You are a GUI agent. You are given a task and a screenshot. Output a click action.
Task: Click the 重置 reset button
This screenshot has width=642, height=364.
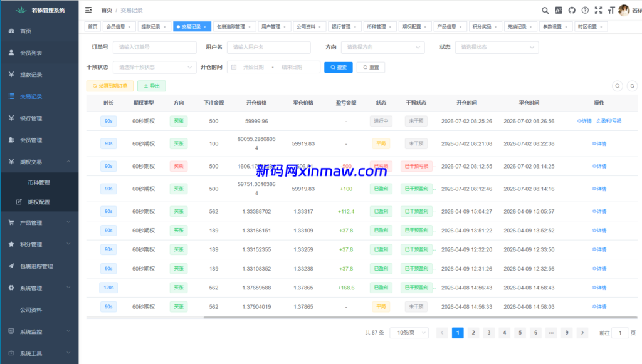tap(371, 67)
